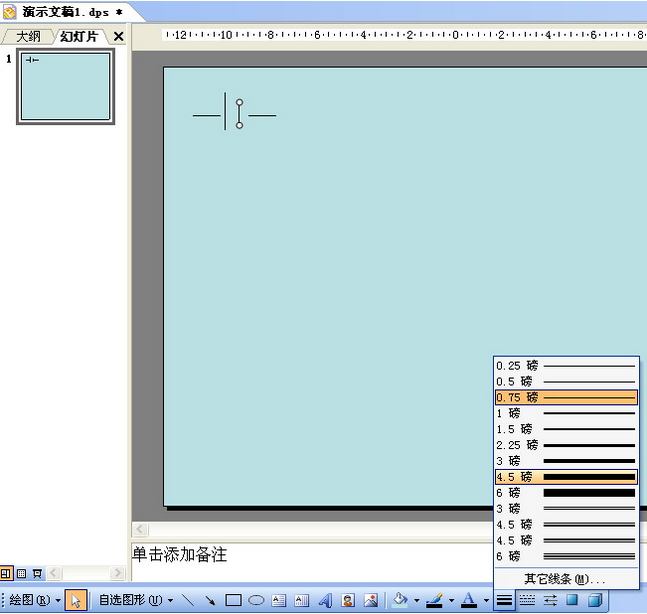The width and height of the screenshot is (647, 614).
Task: Select the line drawing tool
Action: (x=188, y=600)
